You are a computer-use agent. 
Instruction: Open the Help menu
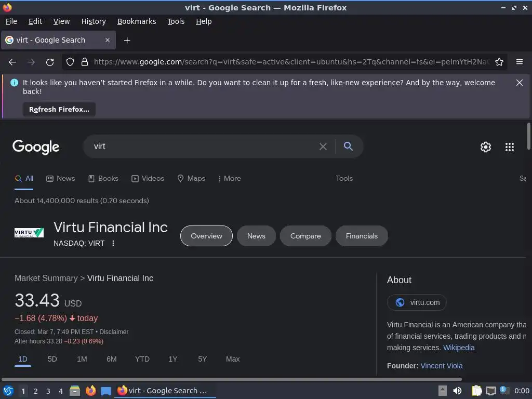pos(204,21)
